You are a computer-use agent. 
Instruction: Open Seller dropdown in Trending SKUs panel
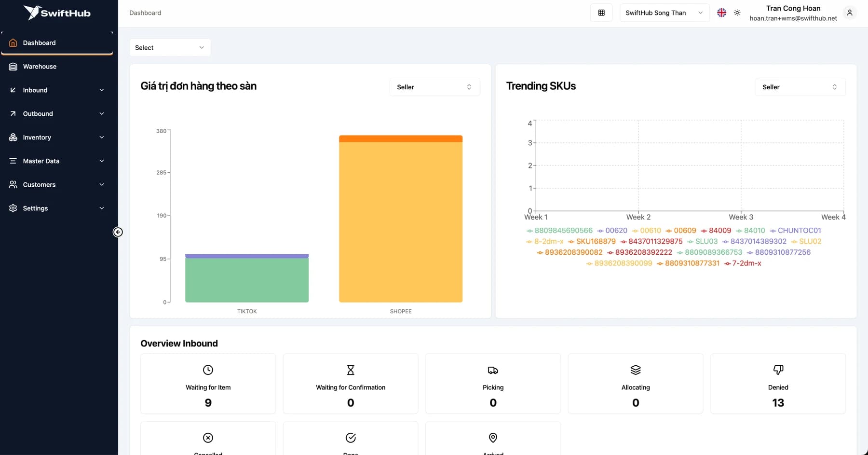point(800,87)
